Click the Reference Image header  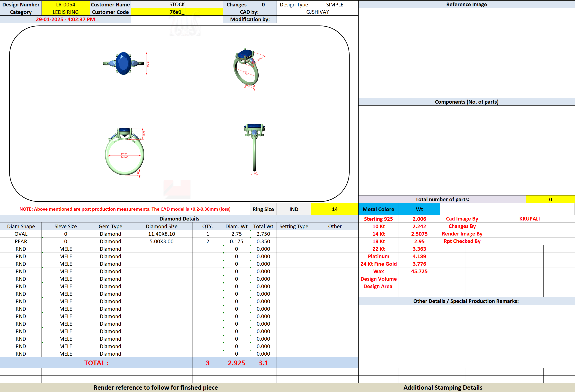pos(466,4)
